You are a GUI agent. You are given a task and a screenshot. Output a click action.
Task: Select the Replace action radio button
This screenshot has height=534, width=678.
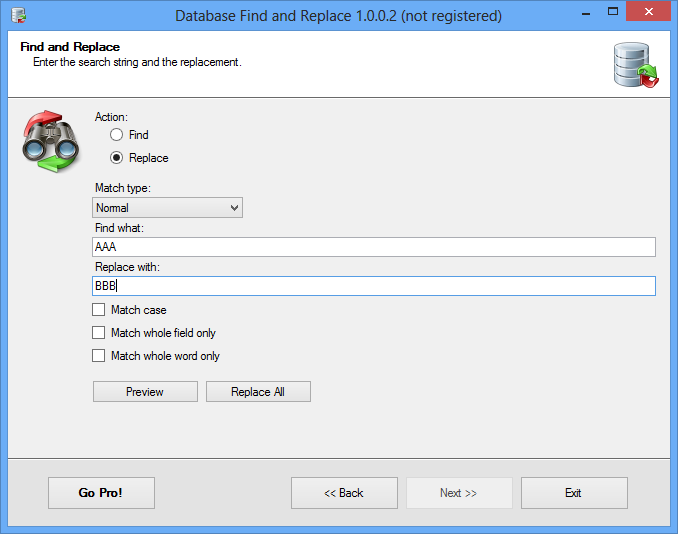click(x=117, y=158)
